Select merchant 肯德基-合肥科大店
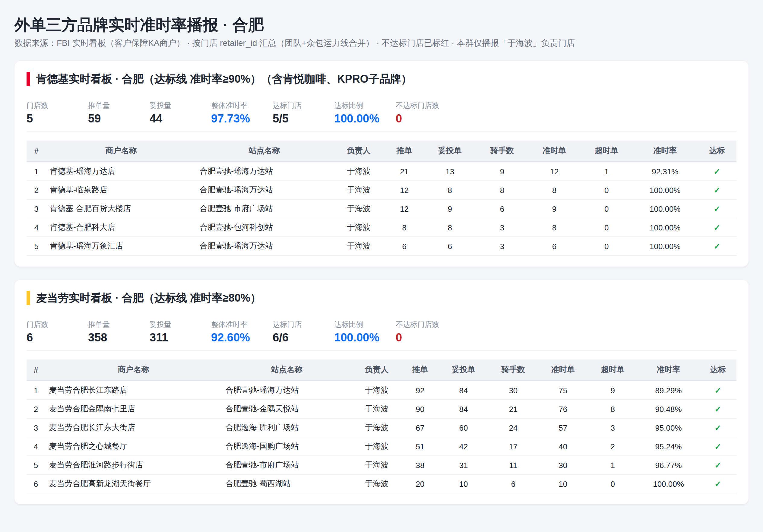763x532 pixels. coord(82,228)
